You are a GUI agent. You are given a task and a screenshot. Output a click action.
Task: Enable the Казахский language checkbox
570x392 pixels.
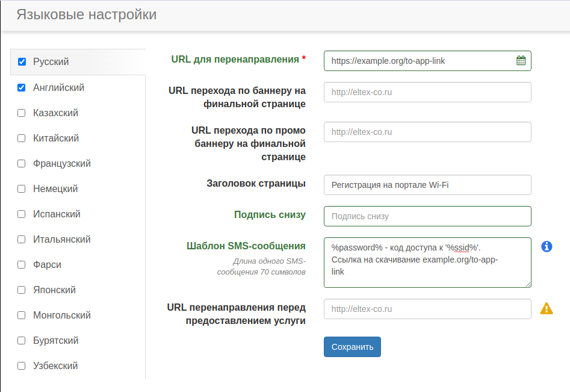click(22, 113)
